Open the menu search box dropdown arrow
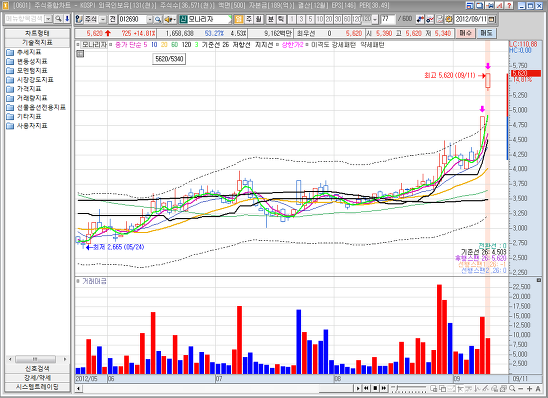Image resolution: width=548 pixels, height=398 pixels. point(49,19)
